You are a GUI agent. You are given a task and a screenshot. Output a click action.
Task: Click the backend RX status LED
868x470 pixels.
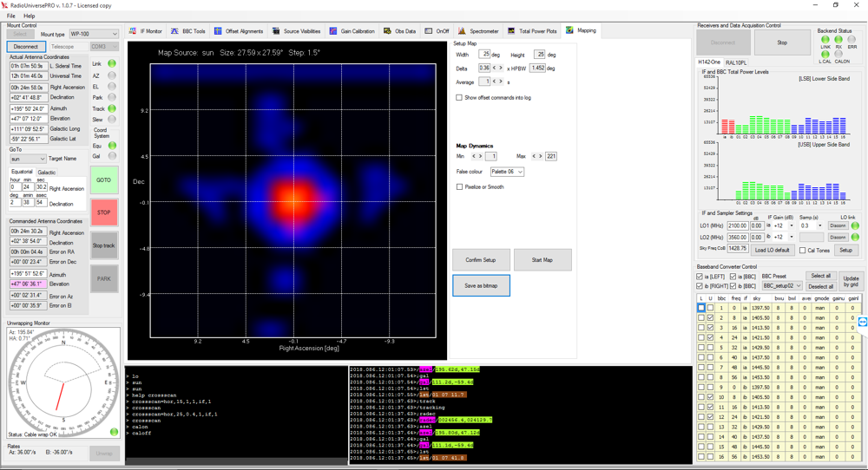(x=838, y=40)
